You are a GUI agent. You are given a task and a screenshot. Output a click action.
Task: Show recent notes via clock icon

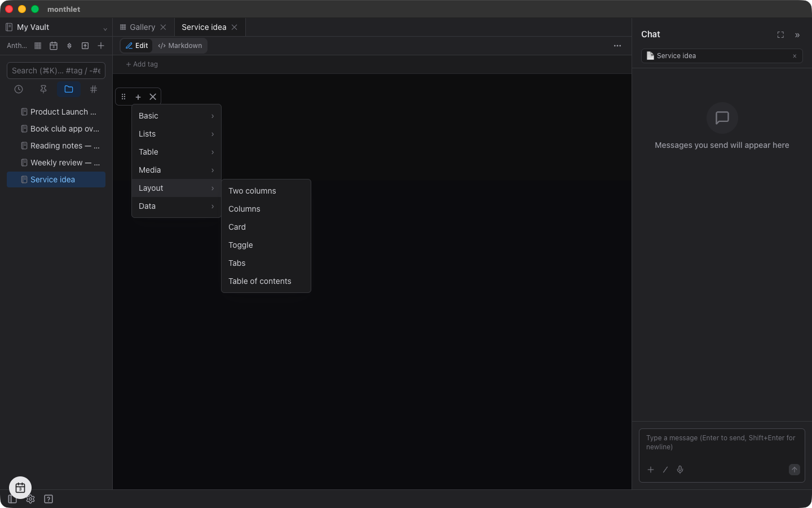[x=19, y=89]
